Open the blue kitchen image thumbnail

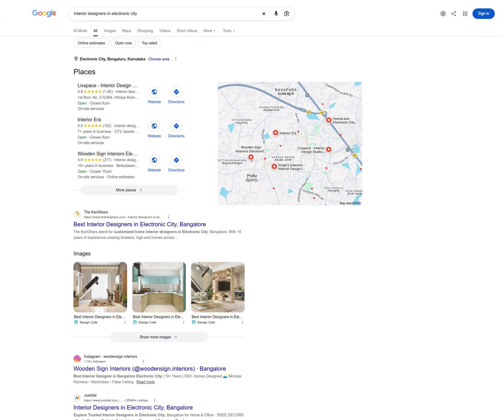coord(159,287)
